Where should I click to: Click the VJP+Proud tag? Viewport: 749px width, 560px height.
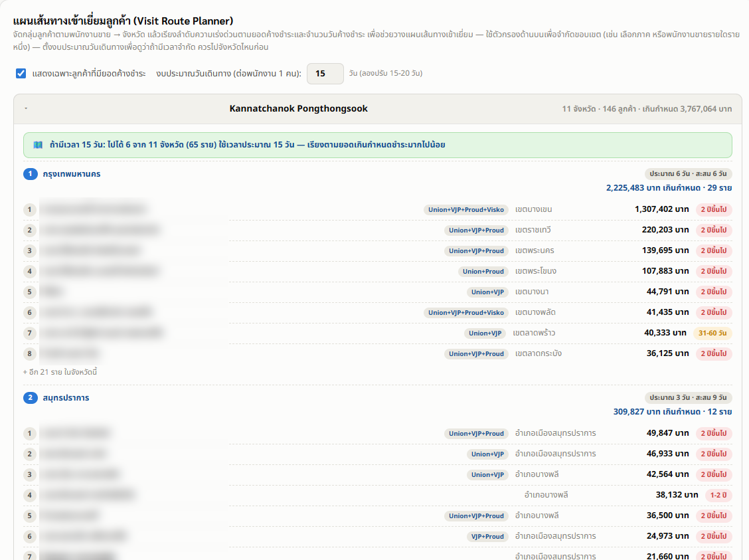tap(487, 536)
